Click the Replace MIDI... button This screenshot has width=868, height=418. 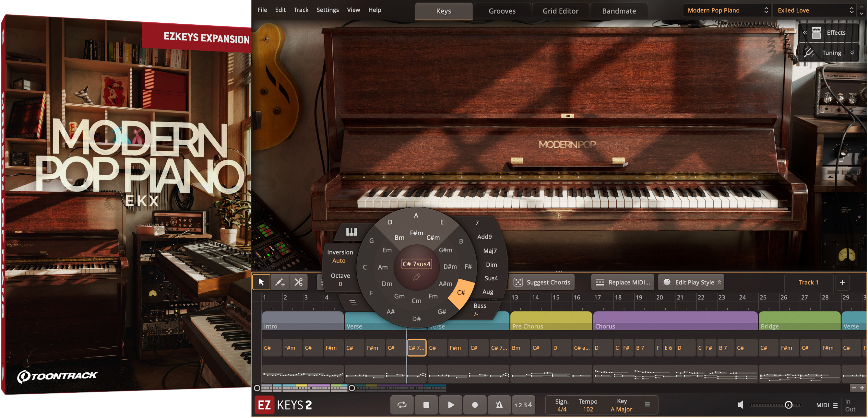pyautogui.click(x=623, y=282)
